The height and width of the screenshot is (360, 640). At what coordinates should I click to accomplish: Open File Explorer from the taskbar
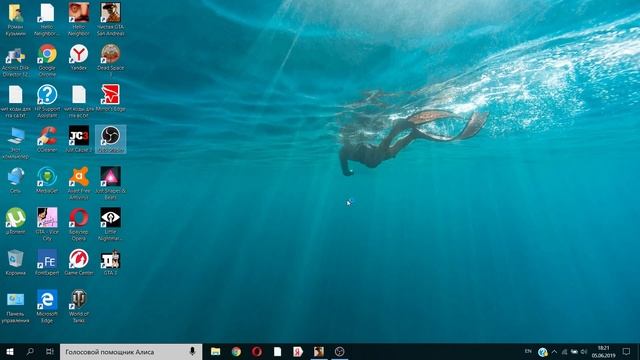pos(216,351)
